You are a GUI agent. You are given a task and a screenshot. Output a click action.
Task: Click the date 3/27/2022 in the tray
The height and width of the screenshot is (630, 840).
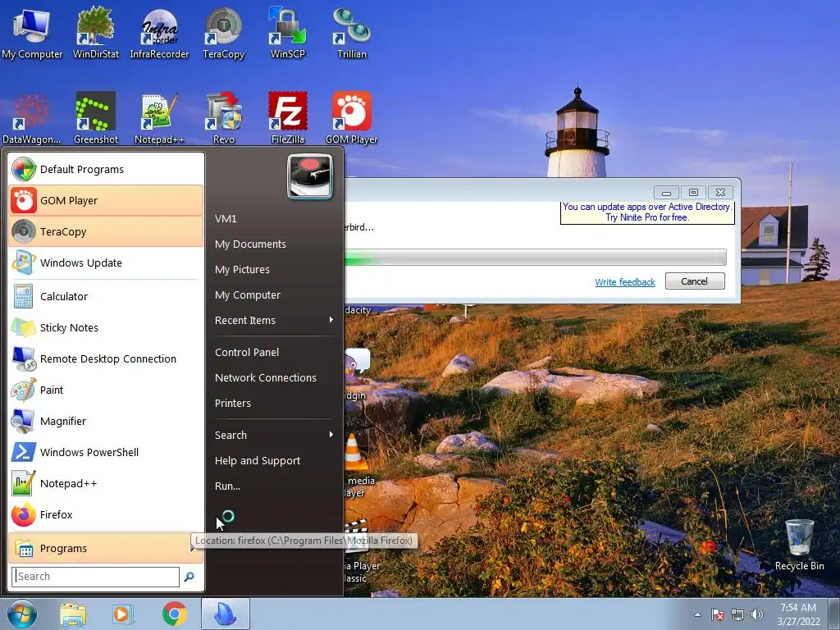(798, 622)
